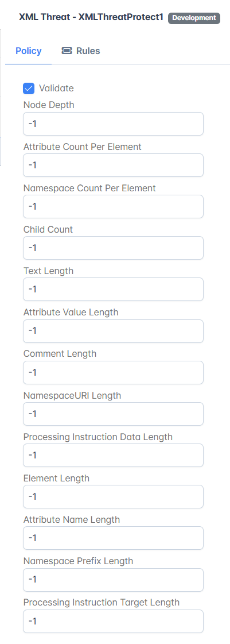Select the Policy tab
The height and width of the screenshot is (644, 230).
pyautogui.click(x=28, y=51)
